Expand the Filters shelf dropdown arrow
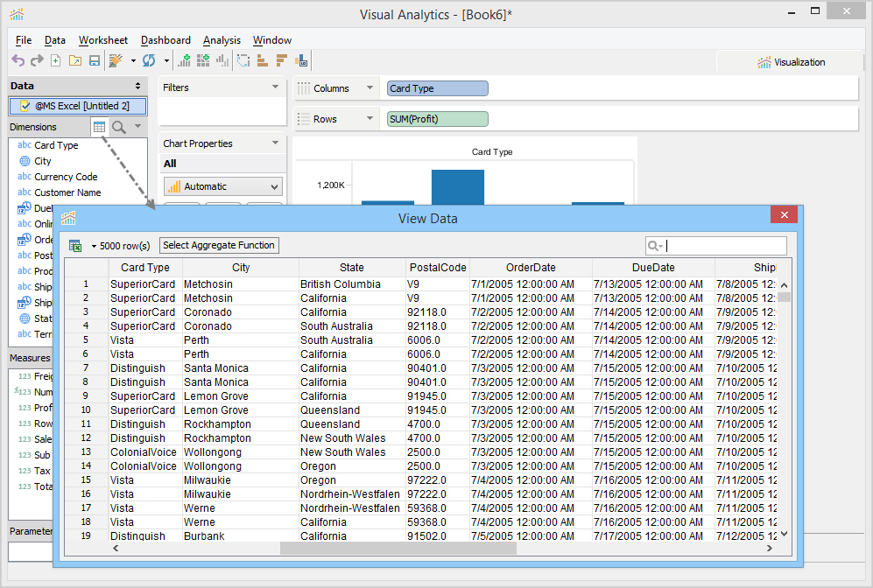Screen dimensions: 873x588 pos(276,87)
